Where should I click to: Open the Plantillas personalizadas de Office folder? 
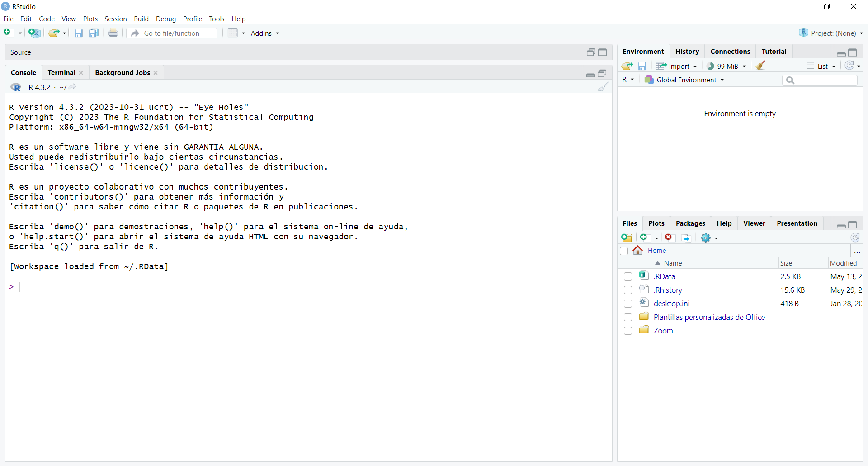pos(709,317)
